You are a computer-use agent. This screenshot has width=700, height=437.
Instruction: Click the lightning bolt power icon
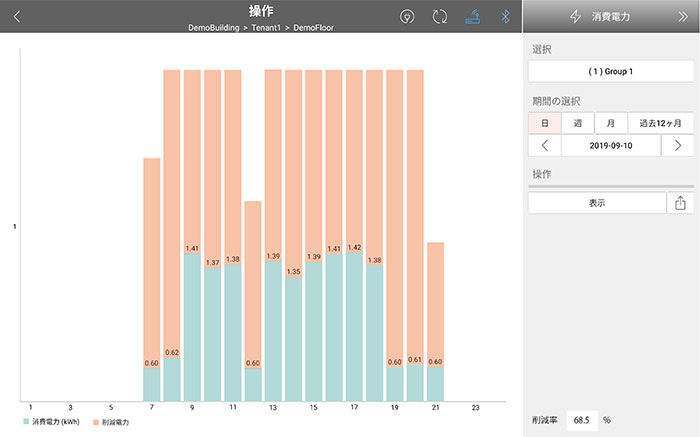575,17
